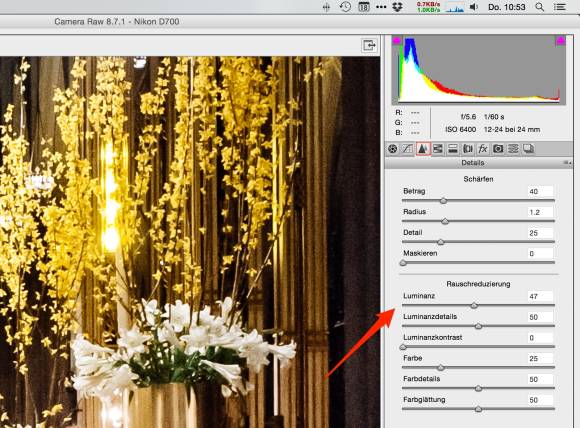Open the fx Effects tab

pos(483,149)
